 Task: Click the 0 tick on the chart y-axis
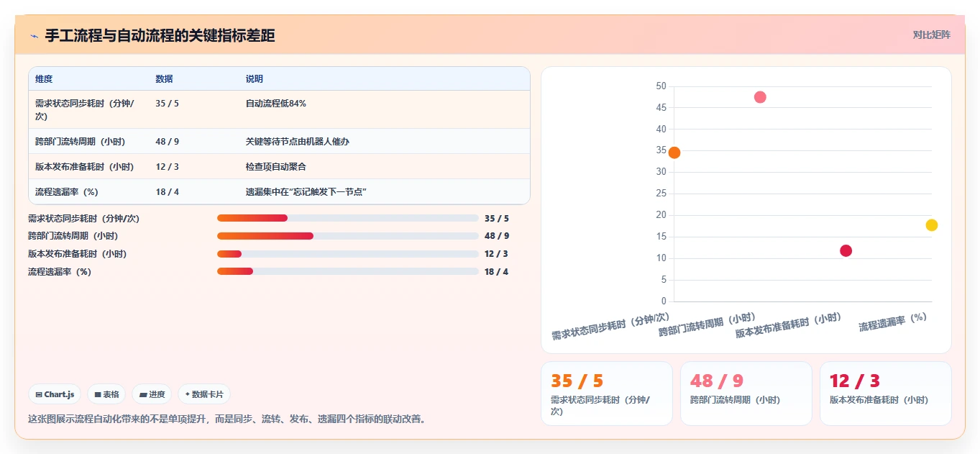(664, 301)
